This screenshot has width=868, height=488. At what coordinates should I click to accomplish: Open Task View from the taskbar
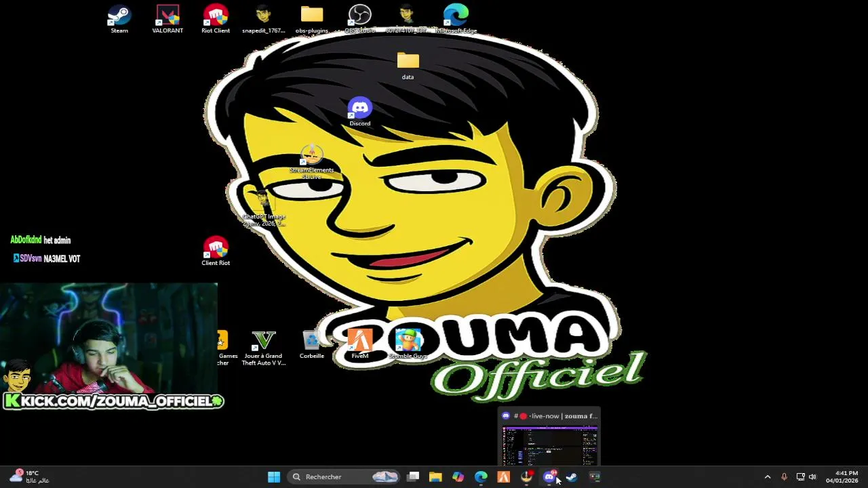[x=413, y=477]
